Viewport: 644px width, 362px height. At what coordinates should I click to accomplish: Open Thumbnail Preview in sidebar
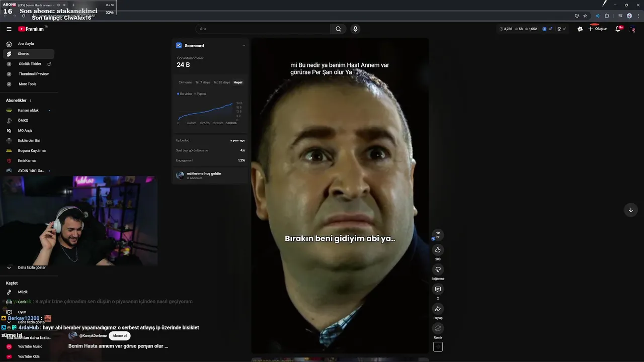[29, 74]
